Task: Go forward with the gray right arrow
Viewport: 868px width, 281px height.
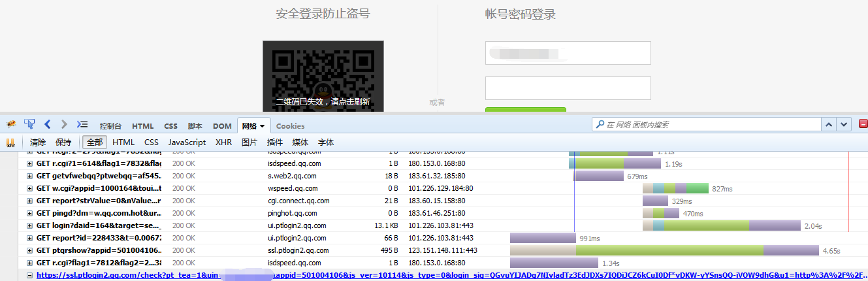Action: pyautogui.click(x=64, y=124)
